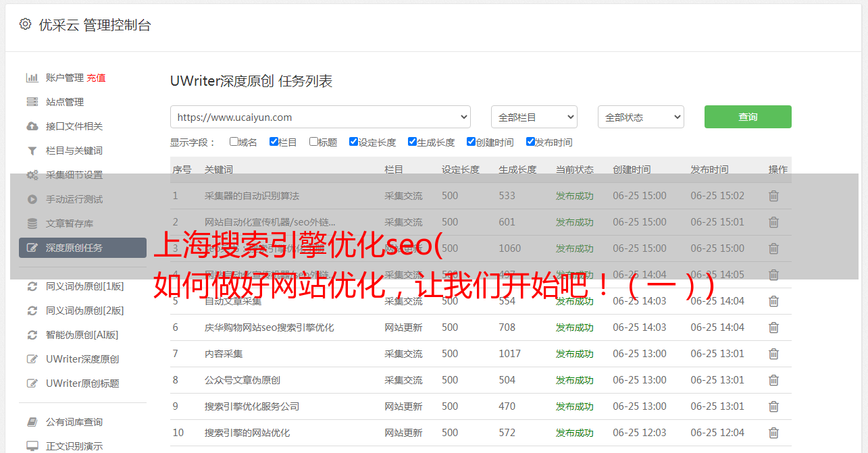Click the trash icon for 搜索引擎的网站优化
Image resolution: width=868 pixels, height=453 pixels.
coord(773,433)
